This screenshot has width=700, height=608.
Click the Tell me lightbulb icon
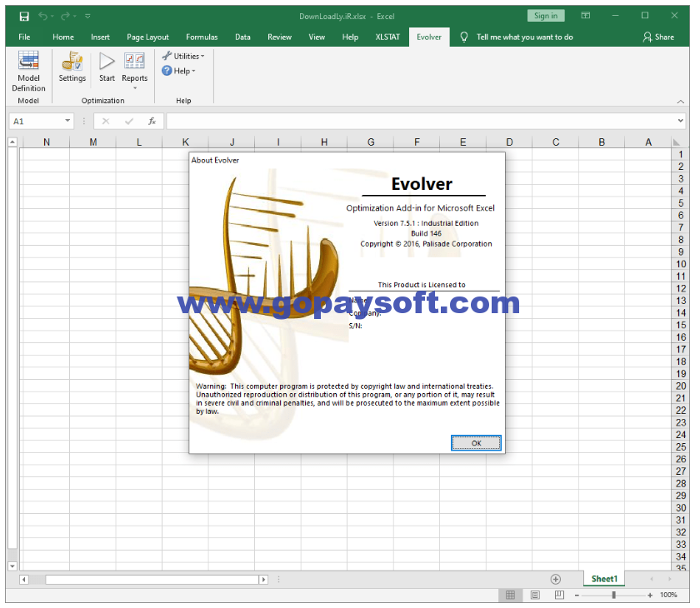point(464,37)
